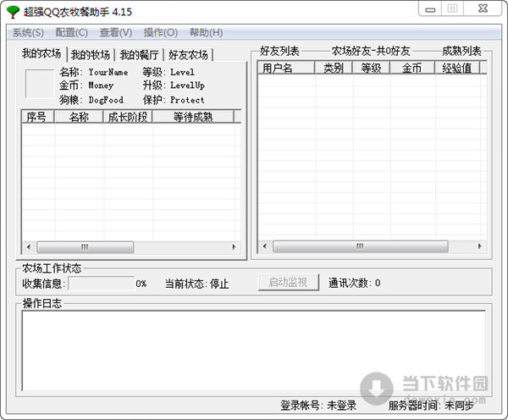
Task: Click right arrow of friend list scrollbar
Action: pos(480,246)
